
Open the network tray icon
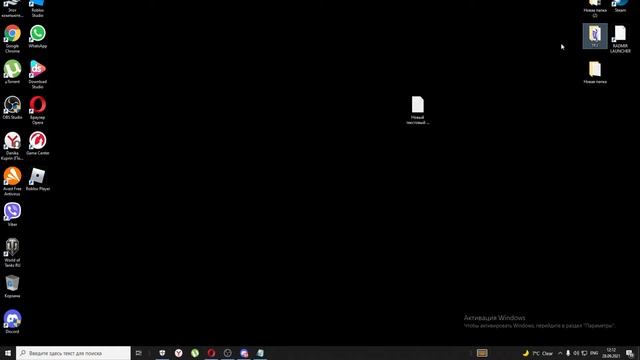(584, 353)
